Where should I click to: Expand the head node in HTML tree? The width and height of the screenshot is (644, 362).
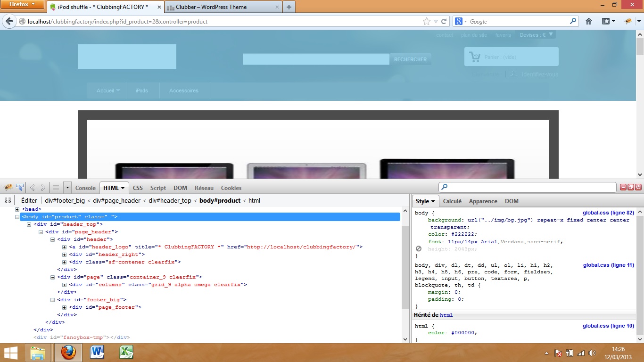(17, 209)
